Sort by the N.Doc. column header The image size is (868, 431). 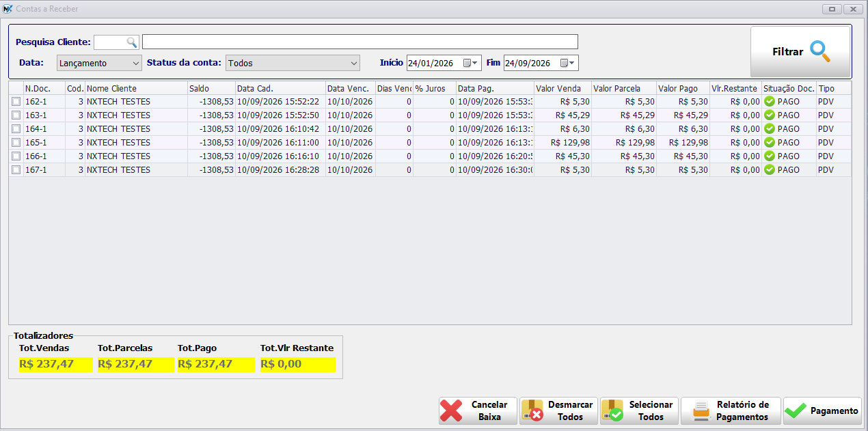tap(44, 88)
